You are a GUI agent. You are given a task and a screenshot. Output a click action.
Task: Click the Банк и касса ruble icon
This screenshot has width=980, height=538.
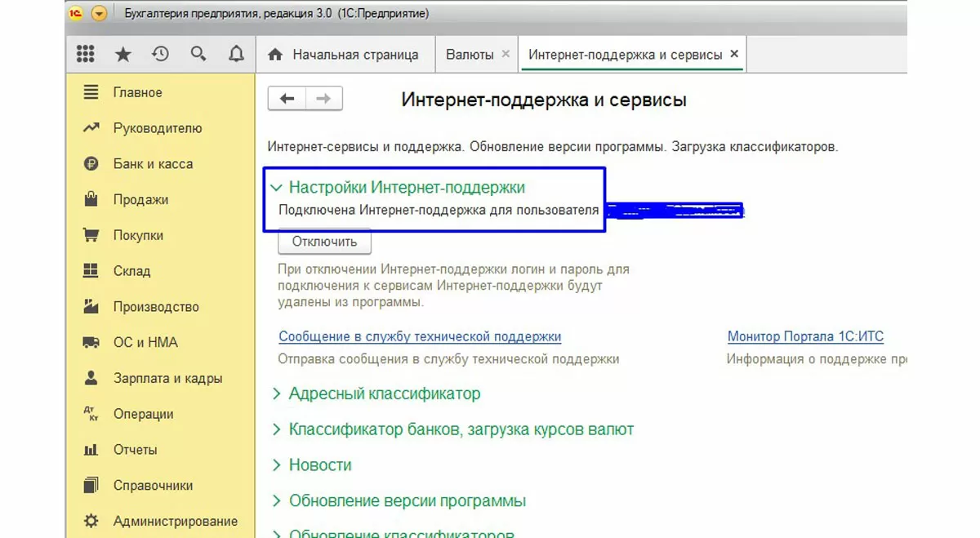pos(91,164)
